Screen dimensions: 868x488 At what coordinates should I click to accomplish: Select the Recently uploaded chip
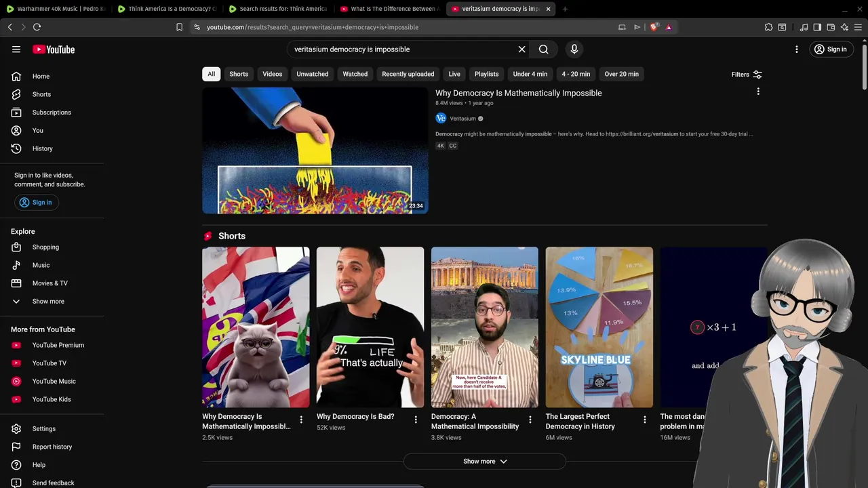[408, 74]
